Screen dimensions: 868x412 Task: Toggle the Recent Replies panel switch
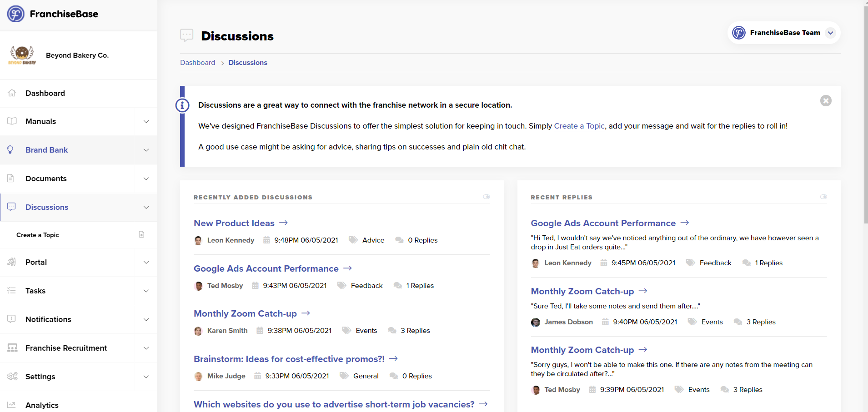pyautogui.click(x=823, y=197)
